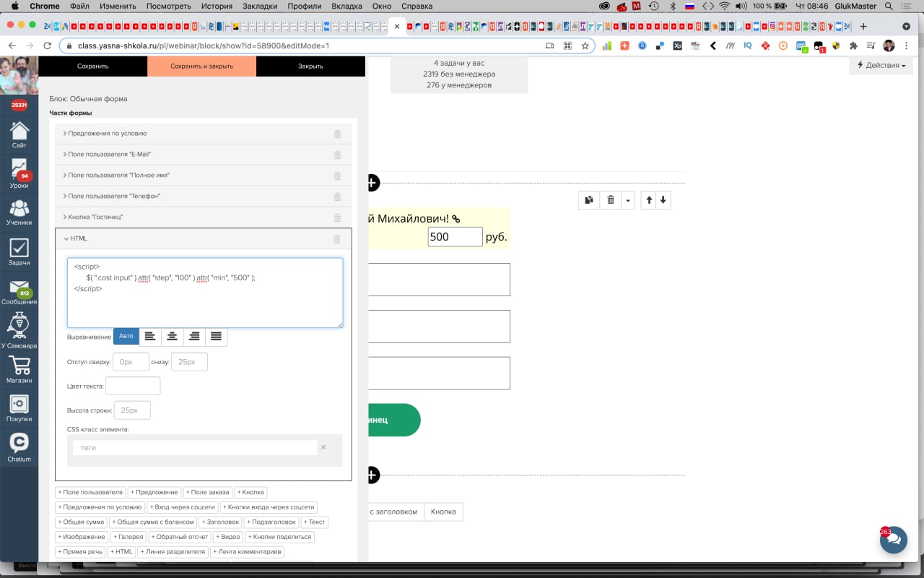Copy the selected page block
Viewport: 924px width, 578px height.
click(589, 200)
